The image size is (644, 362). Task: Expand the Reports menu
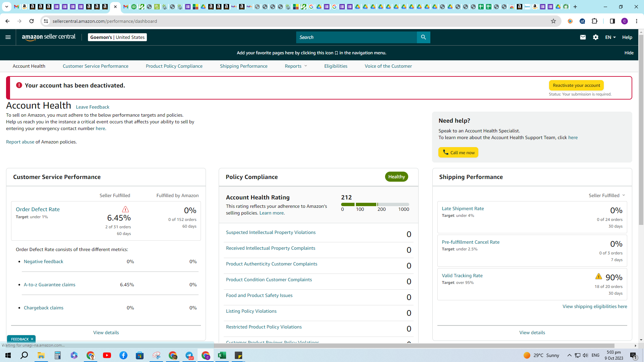point(296,66)
